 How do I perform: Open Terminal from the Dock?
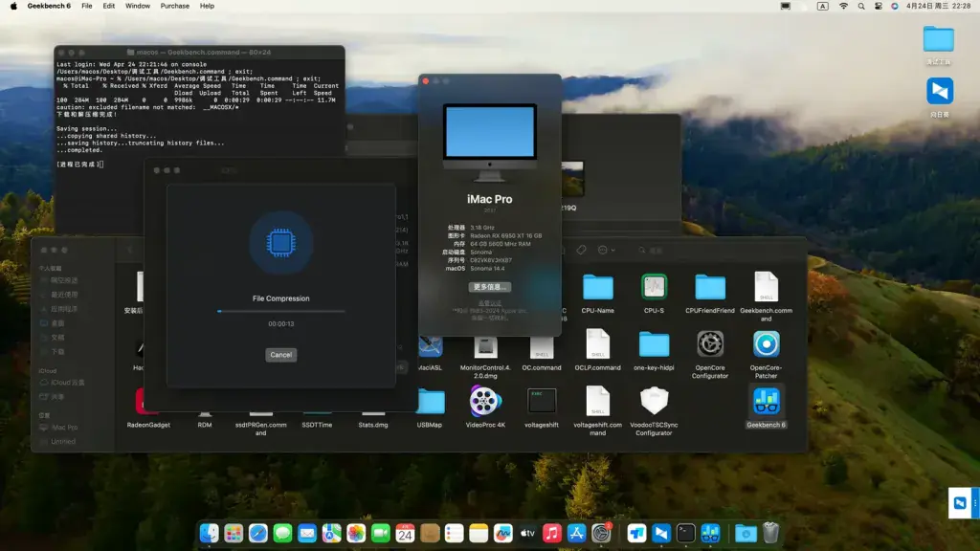[x=685, y=533]
